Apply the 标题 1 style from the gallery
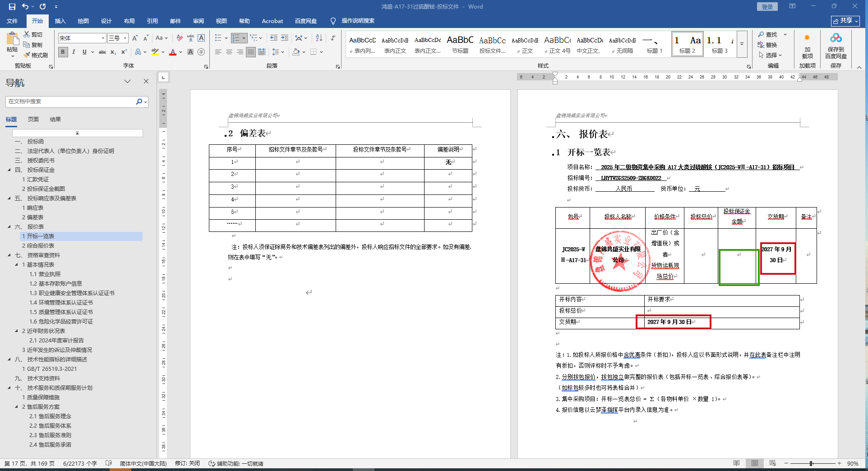This screenshot has height=471, width=868. point(655,44)
